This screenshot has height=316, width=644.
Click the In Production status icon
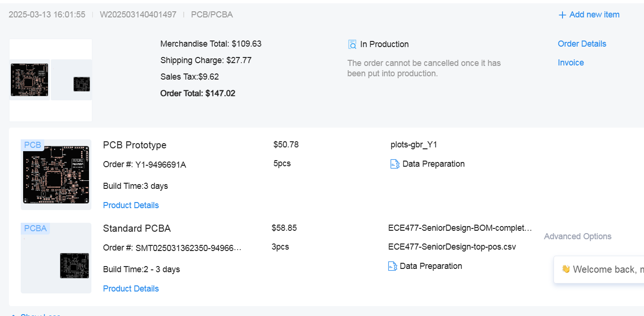click(x=352, y=44)
